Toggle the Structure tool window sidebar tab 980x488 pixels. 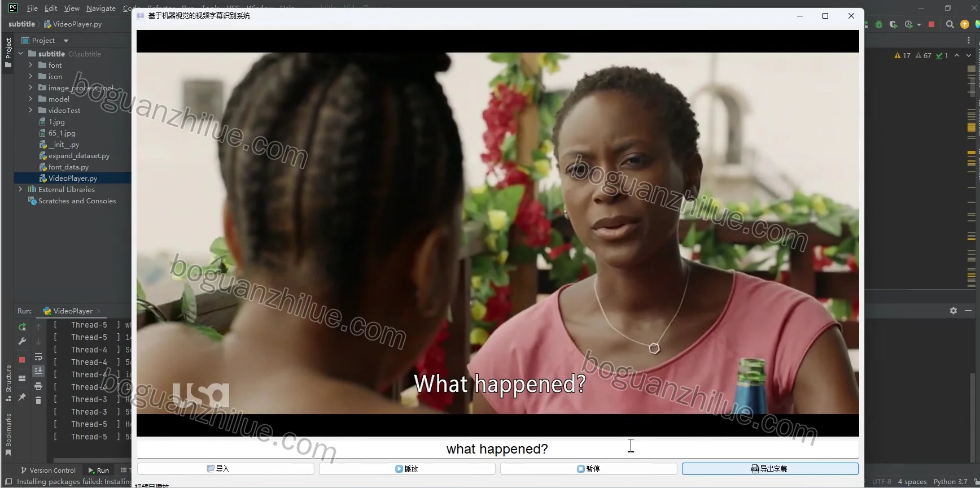pos(8,383)
